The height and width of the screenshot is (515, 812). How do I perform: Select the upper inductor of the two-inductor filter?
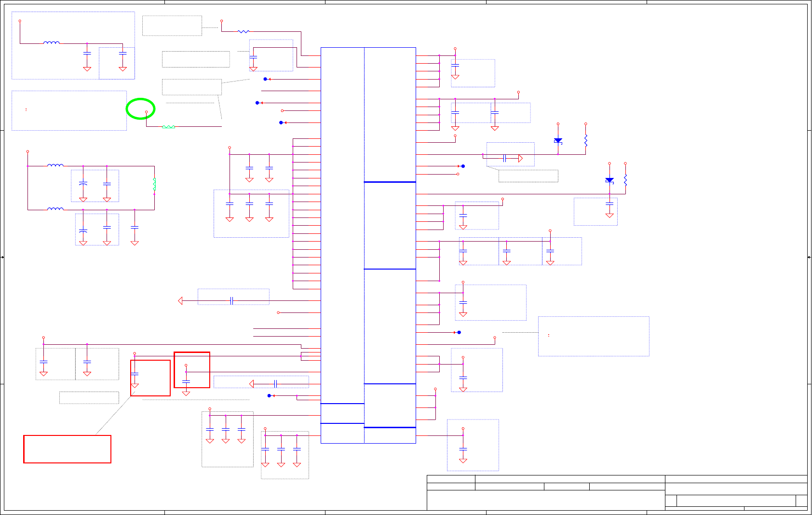pyautogui.click(x=55, y=165)
